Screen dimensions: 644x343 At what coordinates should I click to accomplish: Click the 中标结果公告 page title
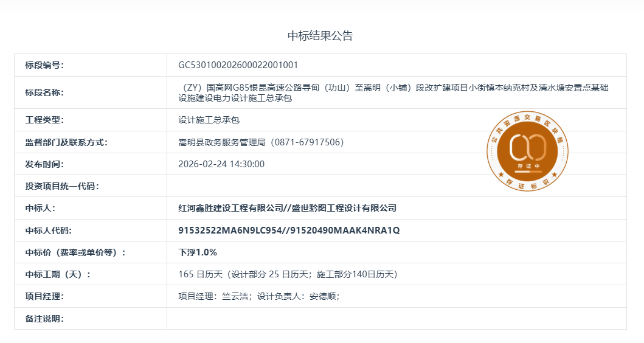click(320, 36)
